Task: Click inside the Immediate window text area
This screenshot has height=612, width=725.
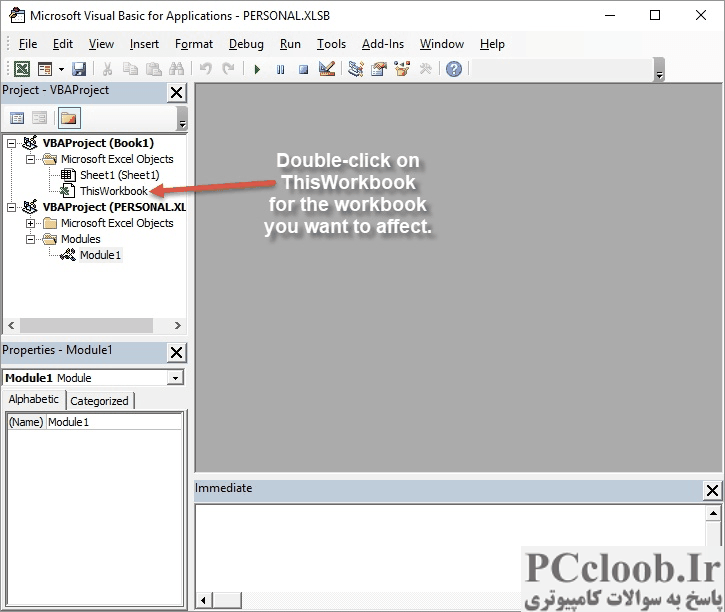Action: 451,548
